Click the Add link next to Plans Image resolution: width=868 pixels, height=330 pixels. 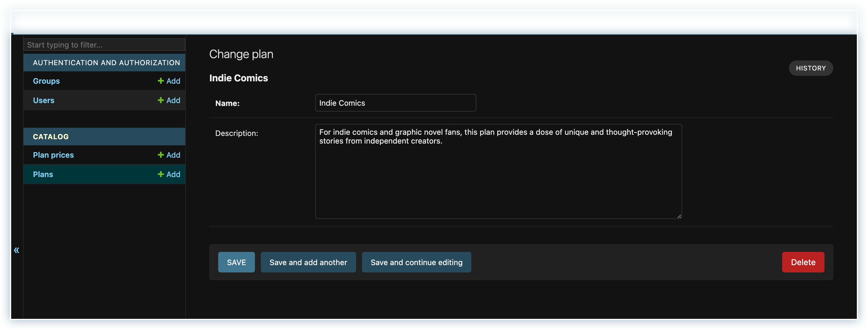(x=169, y=174)
